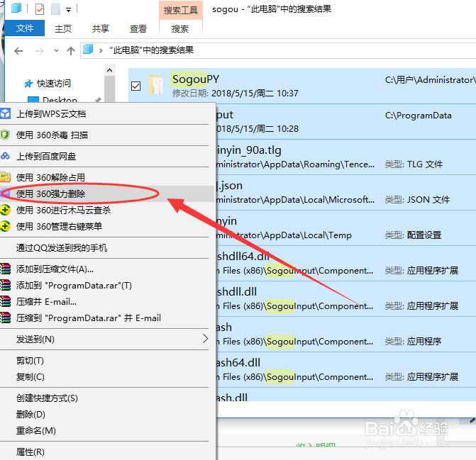
Task: Click the address bar path text
Action: tap(152, 50)
